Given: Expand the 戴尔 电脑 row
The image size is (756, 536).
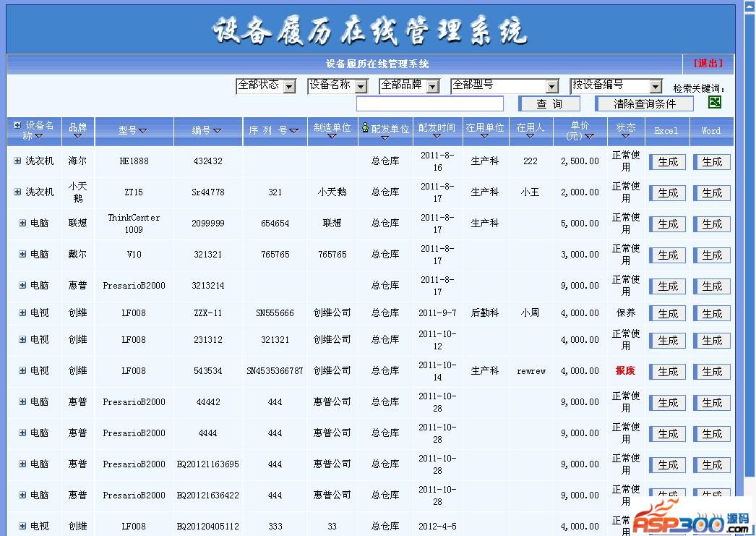Looking at the screenshot, I should tap(22, 254).
